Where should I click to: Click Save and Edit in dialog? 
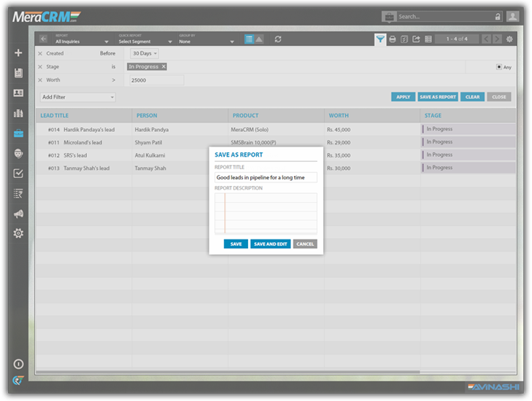click(271, 244)
